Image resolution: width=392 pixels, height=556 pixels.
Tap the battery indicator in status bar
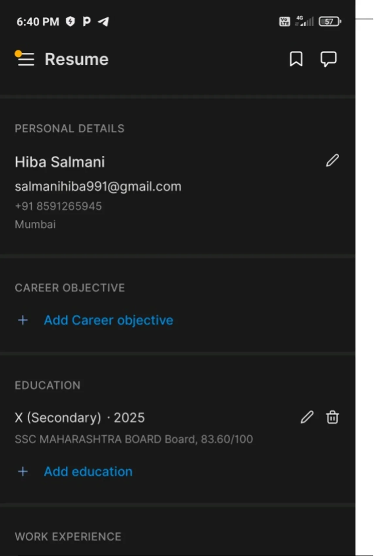[x=330, y=22]
